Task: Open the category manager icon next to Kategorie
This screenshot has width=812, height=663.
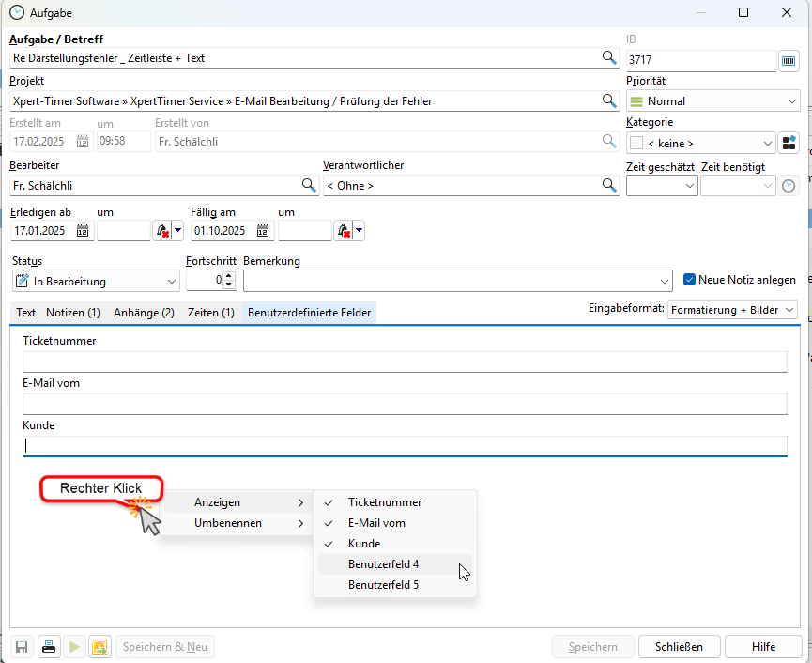Action: point(789,144)
